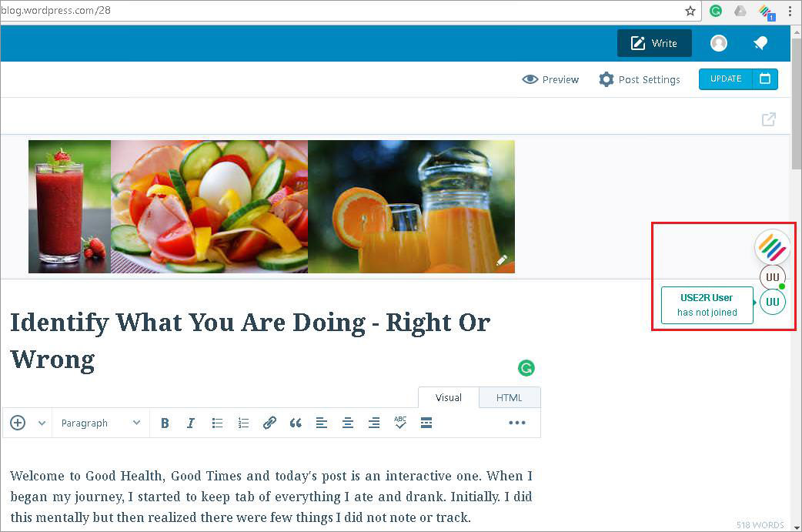This screenshot has width=802, height=532.
Task: Click the UPDATE button
Action: coord(726,79)
